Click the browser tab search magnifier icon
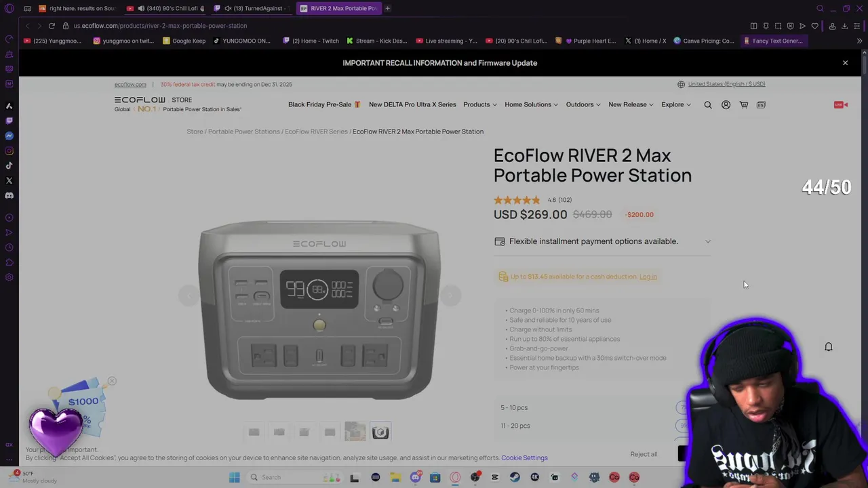Image resolution: width=868 pixels, height=488 pixels. coord(820,8)
